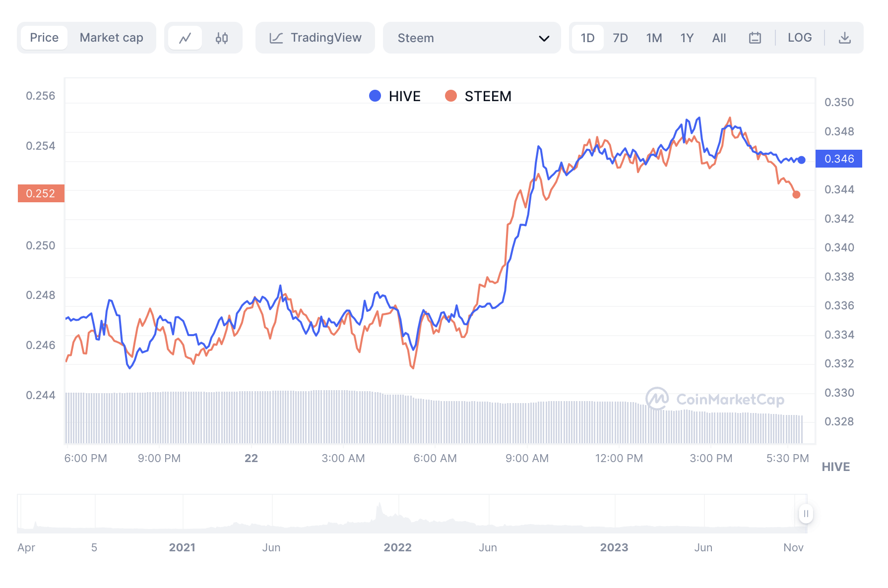The image size is (888, 588).
Task: Click the 0.244 left axis value
Action: pos(41,395)
